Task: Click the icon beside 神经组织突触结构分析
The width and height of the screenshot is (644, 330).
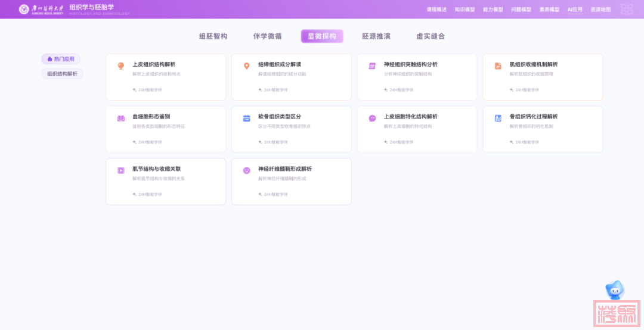Action: click(x=372, y=66)
